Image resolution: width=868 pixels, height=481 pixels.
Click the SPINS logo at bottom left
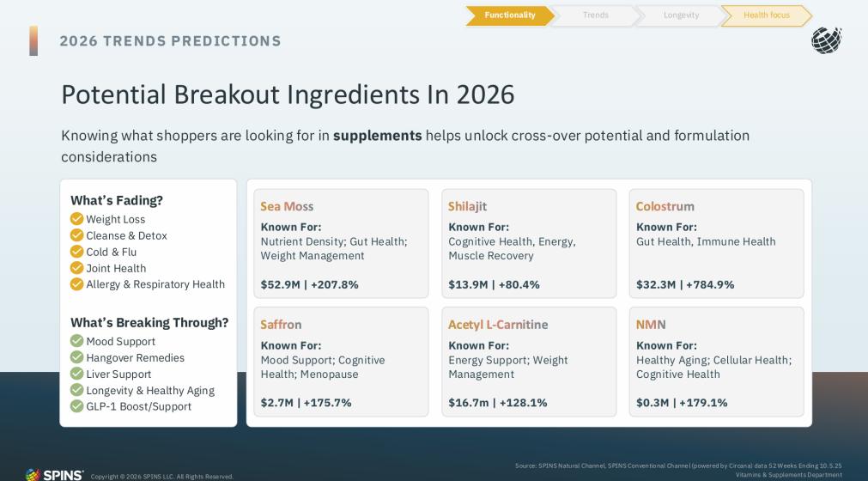point(55,475)
